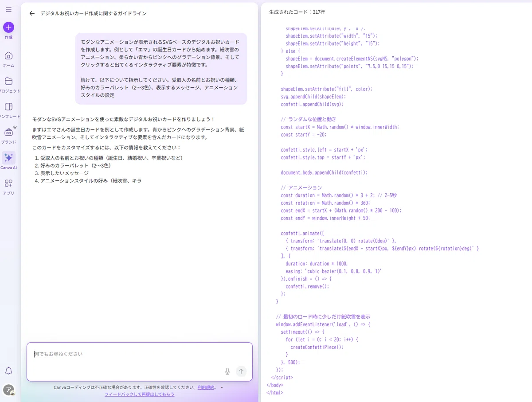Click code line svg.appendChild(shapeElem);

[x=313, y=96]
